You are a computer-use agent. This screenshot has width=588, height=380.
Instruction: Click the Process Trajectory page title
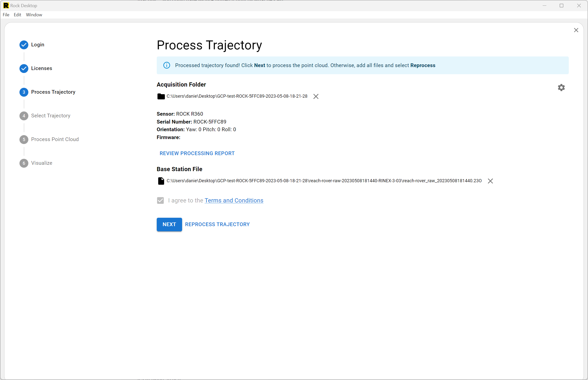point(209,45)
